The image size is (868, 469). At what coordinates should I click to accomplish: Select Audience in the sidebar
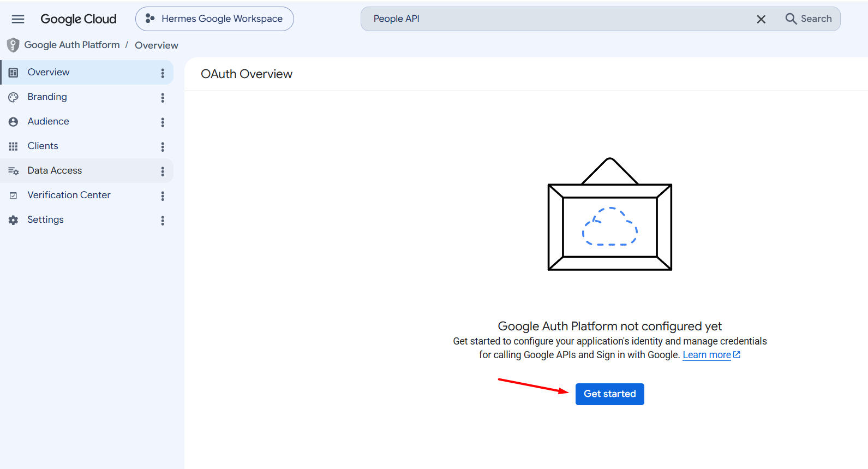(x=87, y=121)
